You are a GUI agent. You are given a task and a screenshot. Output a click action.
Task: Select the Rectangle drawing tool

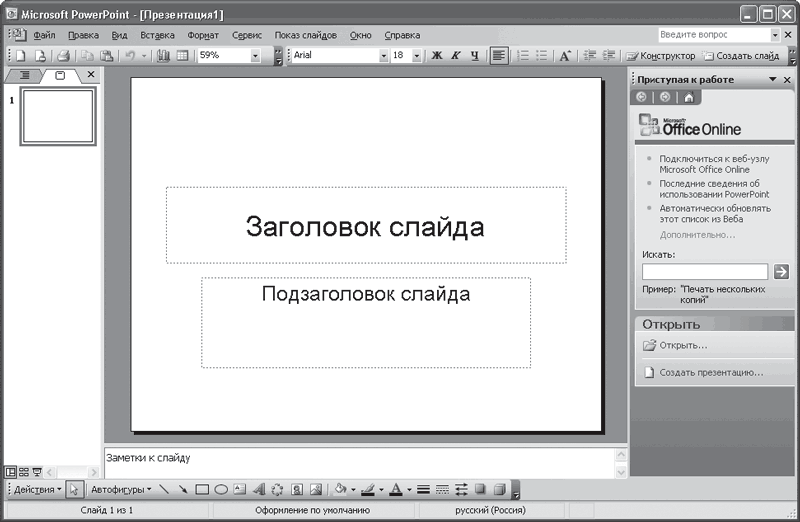tap(201, 490)
